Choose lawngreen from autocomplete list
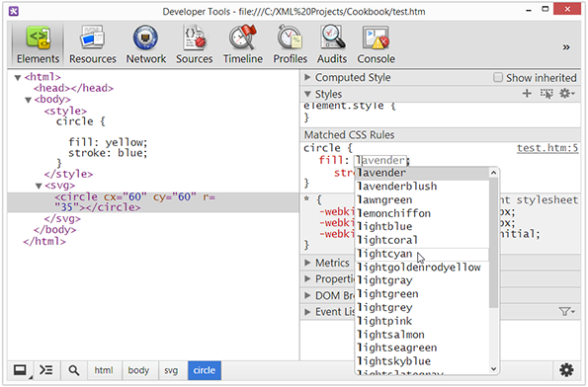This screenshot has width=588, height=387. coord(422,199)
